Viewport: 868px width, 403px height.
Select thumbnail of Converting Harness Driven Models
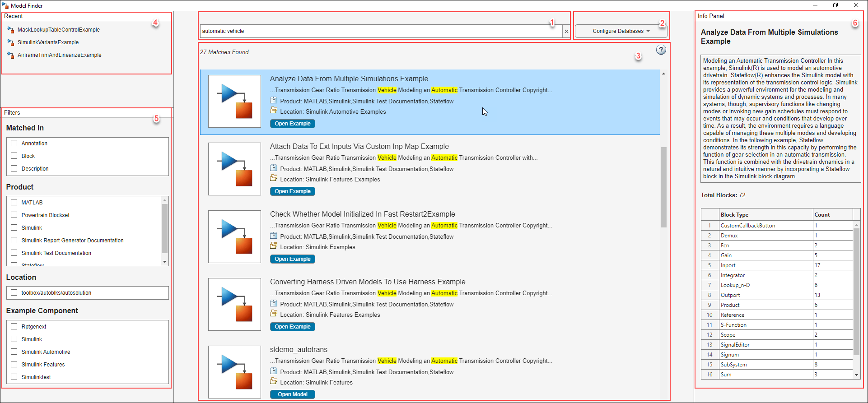click(x=234, y=304)
